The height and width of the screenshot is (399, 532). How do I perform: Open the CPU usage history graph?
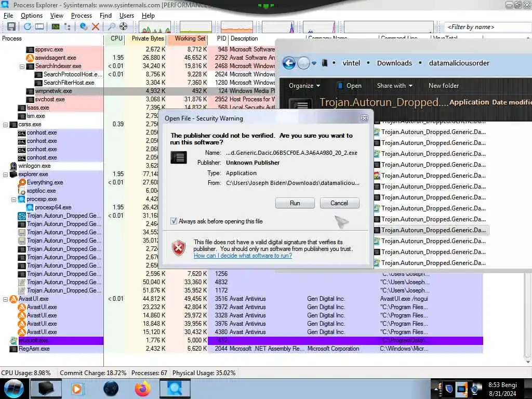(x=155, y=27)
